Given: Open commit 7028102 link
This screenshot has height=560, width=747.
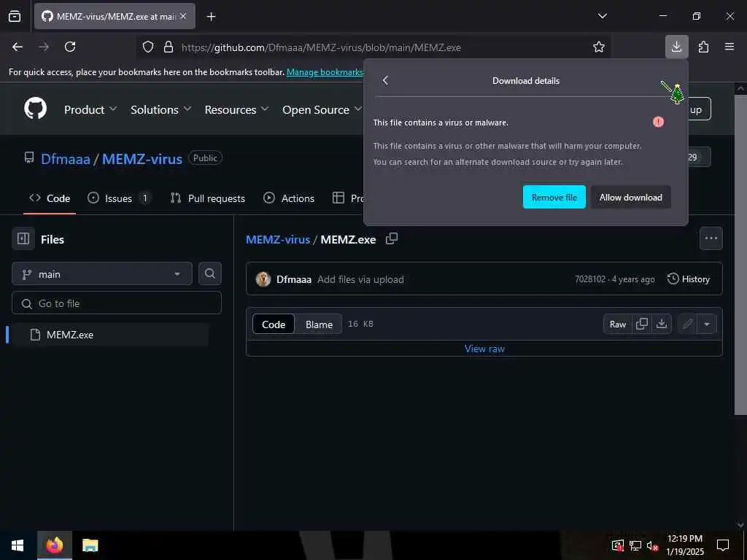Looking at the screenshot, I should coord(589,279).
